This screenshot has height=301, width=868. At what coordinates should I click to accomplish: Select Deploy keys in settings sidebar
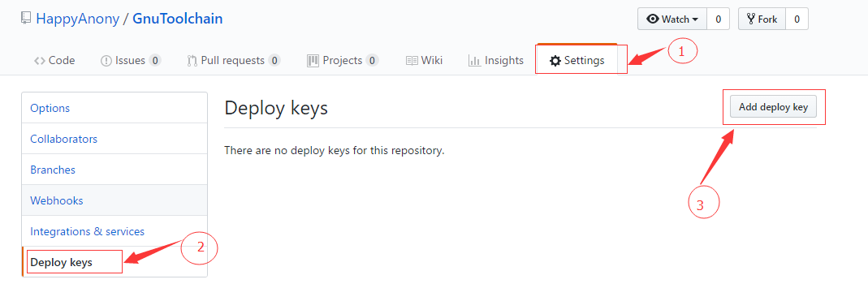pyautogui.click(x=114, y=262)
